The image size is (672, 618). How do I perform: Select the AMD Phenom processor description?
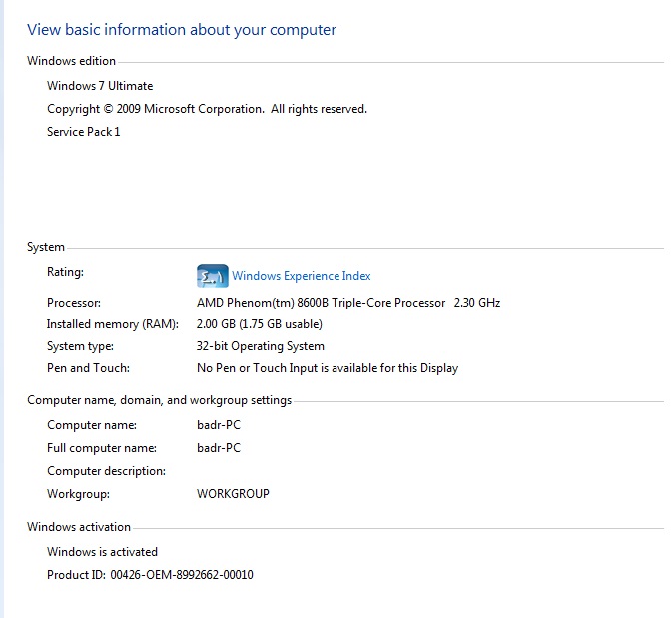coord(348,303)
